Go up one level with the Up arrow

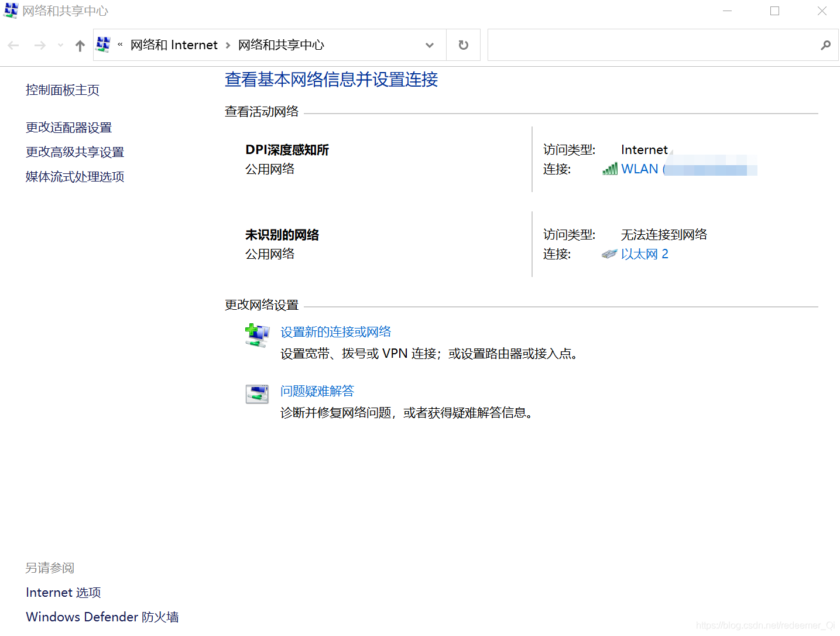pos(80,45)
